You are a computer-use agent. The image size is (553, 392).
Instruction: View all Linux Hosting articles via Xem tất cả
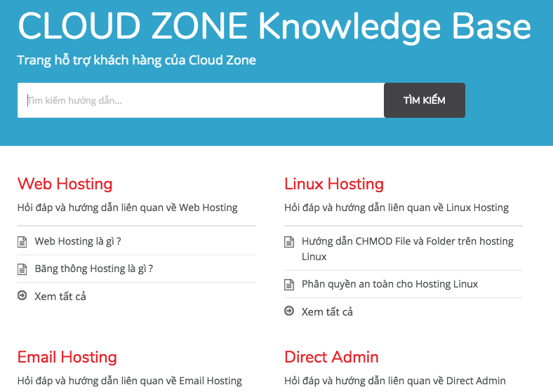[x=327, y=311]
